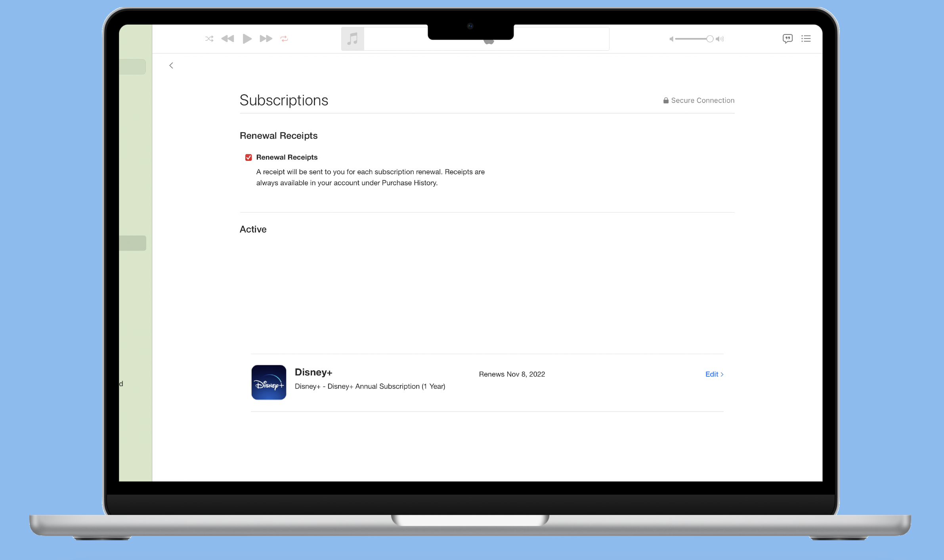Click the high-volume speaker icon
Viewport: 944px width, 560px height.
click(720, 39)
